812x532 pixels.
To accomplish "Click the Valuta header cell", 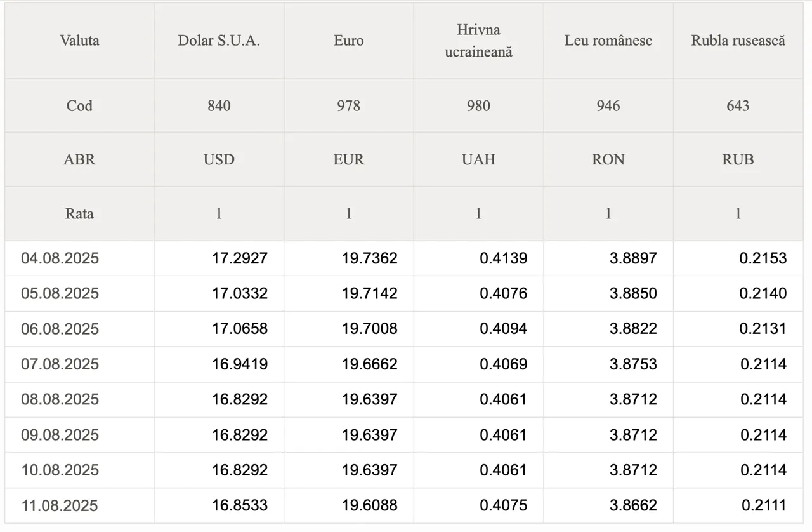I will pyautogui.click(x=79, y=41).
